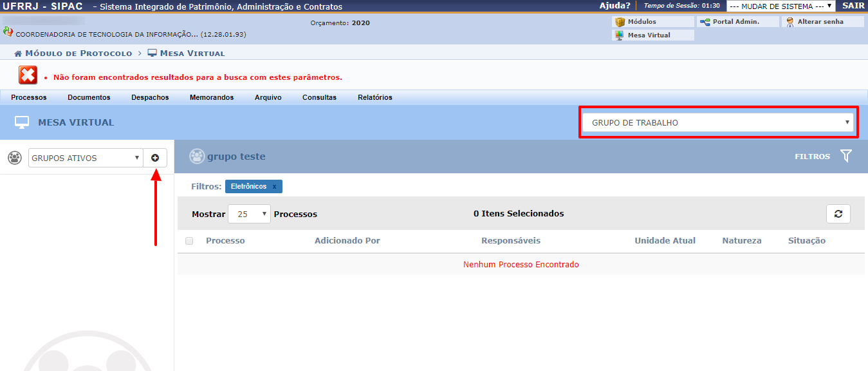Open the filter funnel icon
868x371 pixels.
[846, 156]
